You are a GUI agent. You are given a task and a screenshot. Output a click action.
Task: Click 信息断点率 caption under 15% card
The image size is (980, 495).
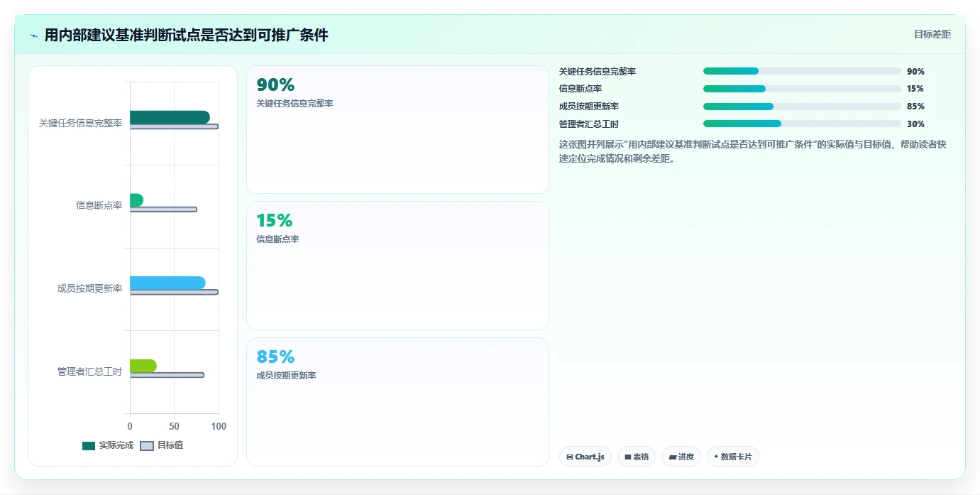[x=277, y=239]
